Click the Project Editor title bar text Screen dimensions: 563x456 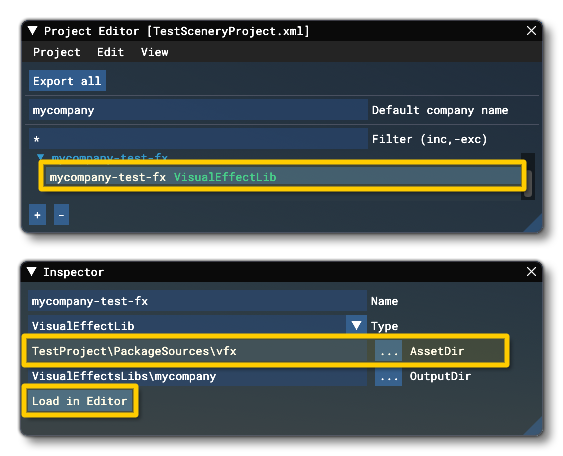pyautogui.click(x=176, y=31)
